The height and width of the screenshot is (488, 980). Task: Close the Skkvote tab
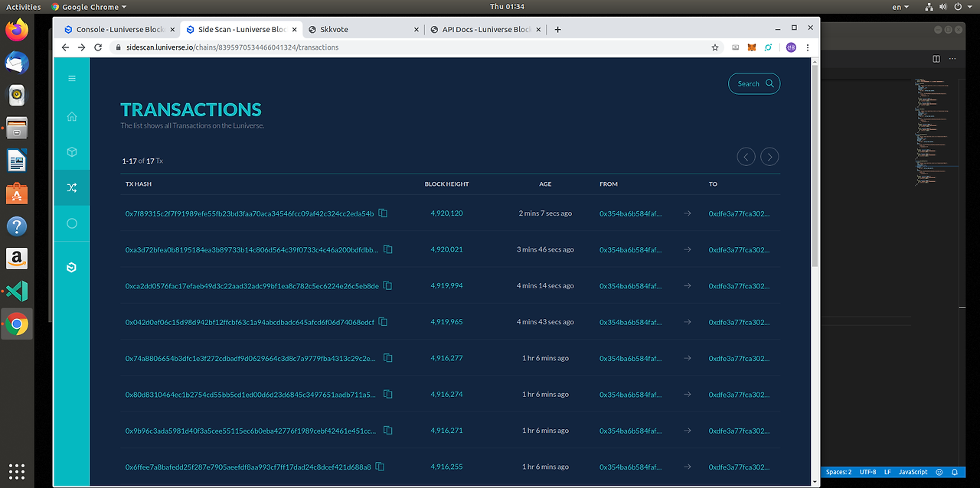coord(416,29)
